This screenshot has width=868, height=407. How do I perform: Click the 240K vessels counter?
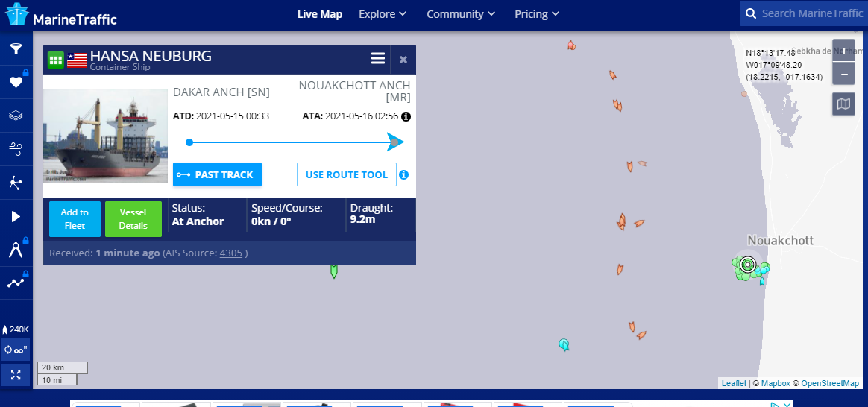(x=16, y=329)
